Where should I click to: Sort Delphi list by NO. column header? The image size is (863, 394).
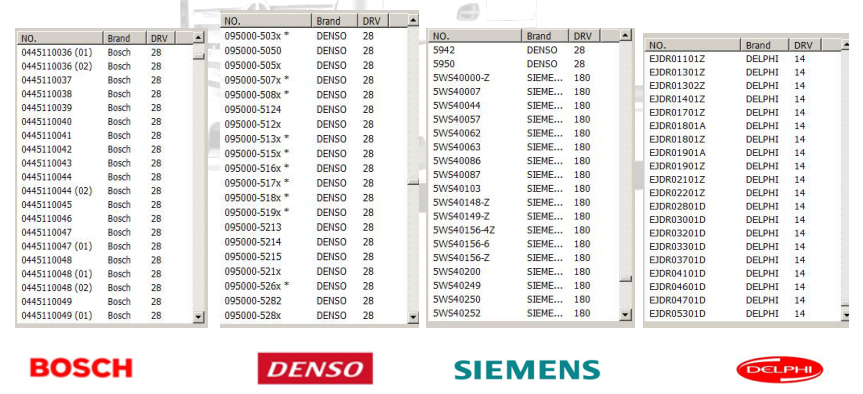(x=692, y=45)
